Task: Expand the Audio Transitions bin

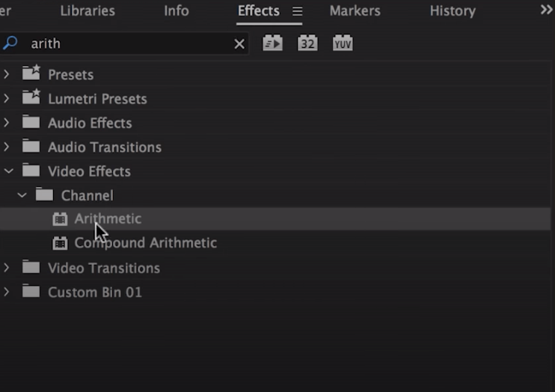Action: click(x=7, y=147)
